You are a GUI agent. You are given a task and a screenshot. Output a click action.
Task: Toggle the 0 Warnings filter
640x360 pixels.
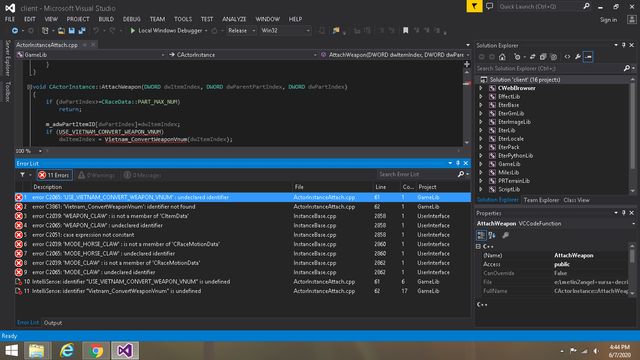pyautogui.click(x=96, y=175)
